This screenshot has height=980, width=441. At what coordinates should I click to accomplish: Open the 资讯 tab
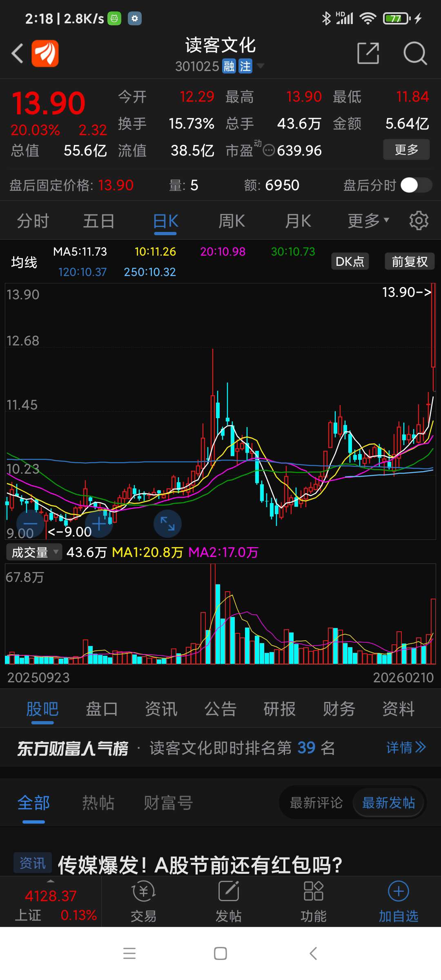[161, 708]
